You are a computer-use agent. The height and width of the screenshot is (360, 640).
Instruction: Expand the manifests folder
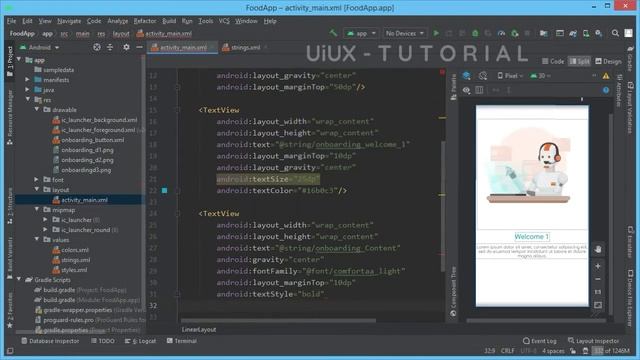(27, 80)
